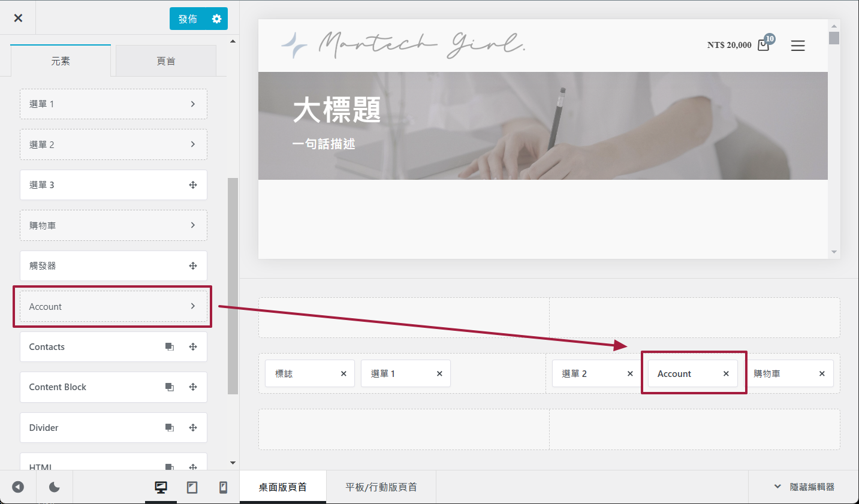
Task: Click the elements panel vertical scrollbar
Action: pyautogui.click(x=233, y=285)
